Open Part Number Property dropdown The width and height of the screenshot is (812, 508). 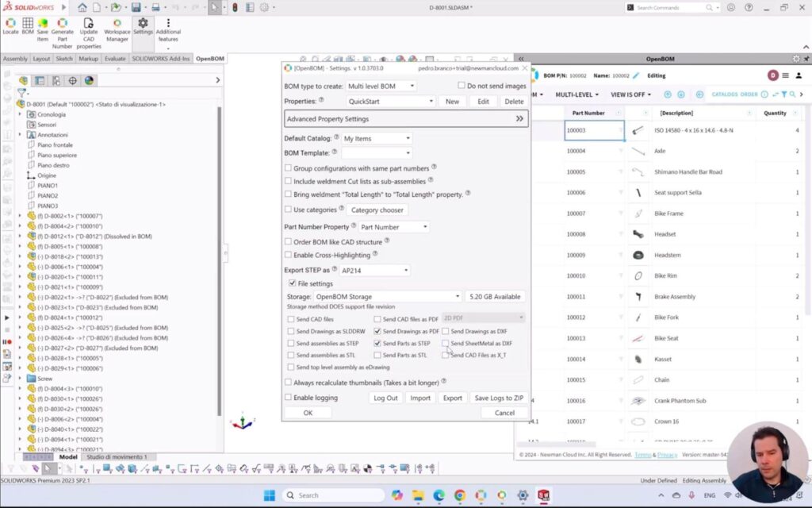[393, 227]
